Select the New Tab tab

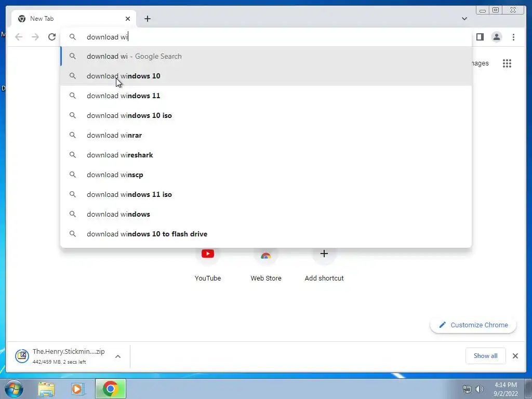tap(74, 19)
